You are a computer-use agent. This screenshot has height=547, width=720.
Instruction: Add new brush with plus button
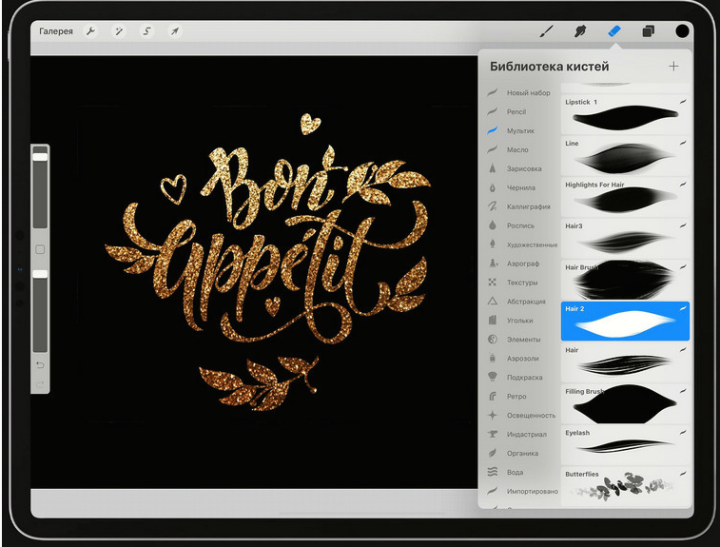[673, 66]
